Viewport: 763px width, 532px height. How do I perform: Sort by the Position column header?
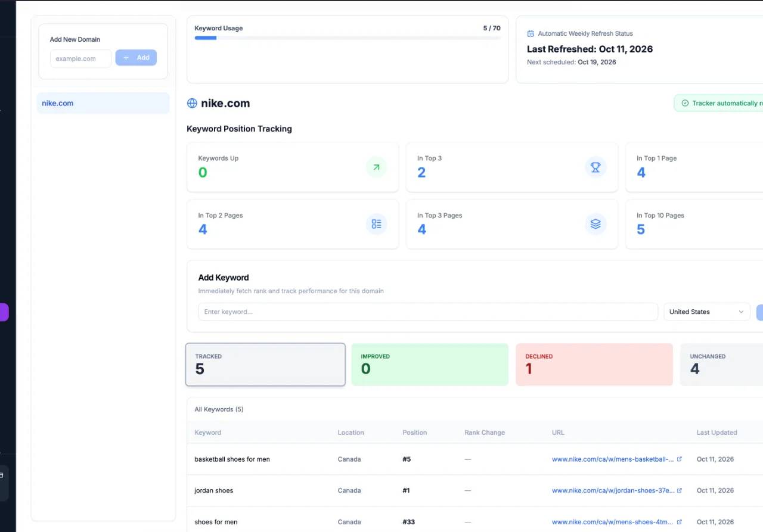415,433
